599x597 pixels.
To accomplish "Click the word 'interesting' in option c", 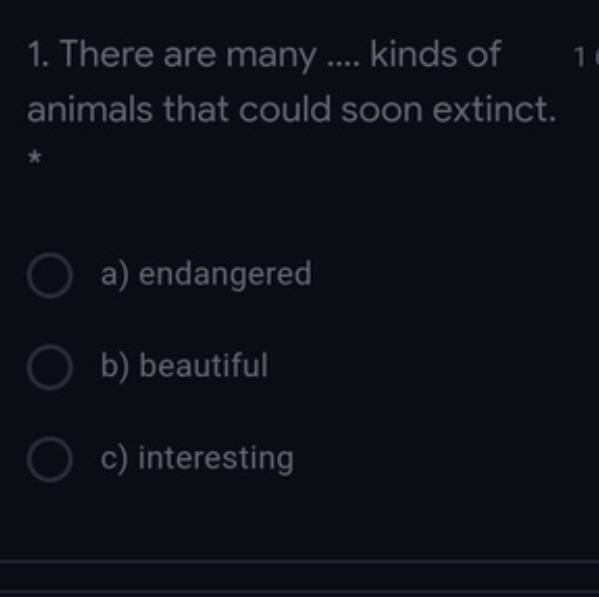I will [216, 458].
